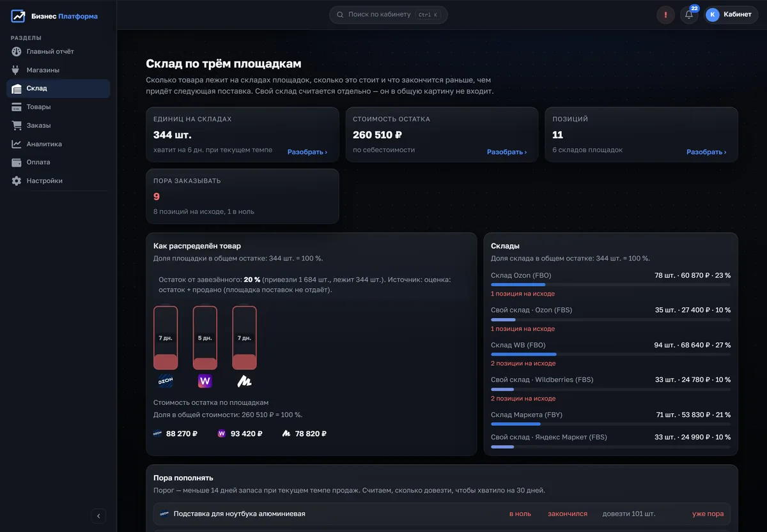Select the Склад Маркета (FBY) row

coord(610,418)
